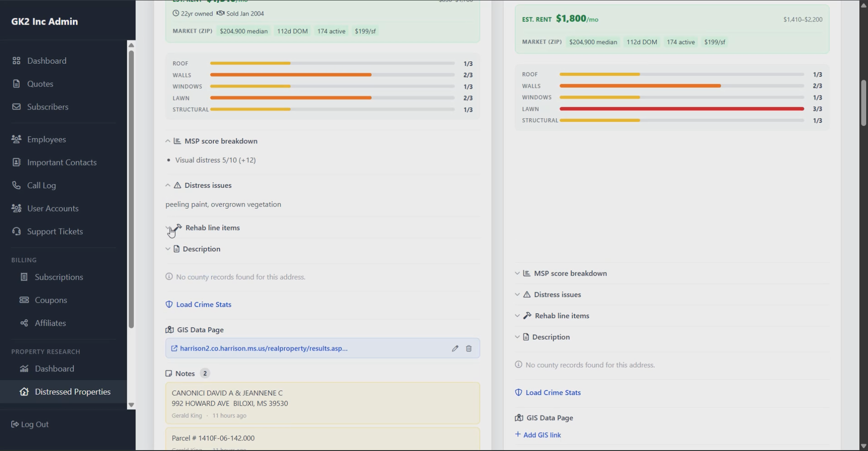The height and width of the screenshot is (451, 868).
Task: Click the edit pencil next to the GIS link
Action: click(455, 348)
